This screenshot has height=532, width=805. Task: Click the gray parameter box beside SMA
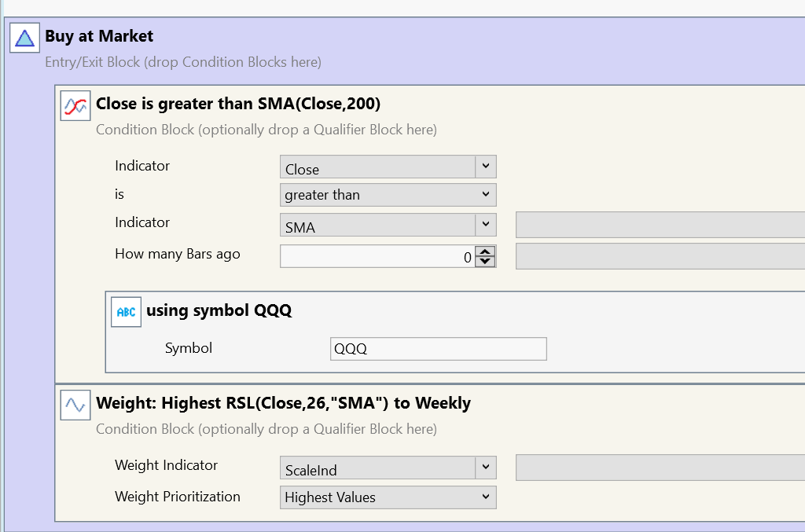660,226
